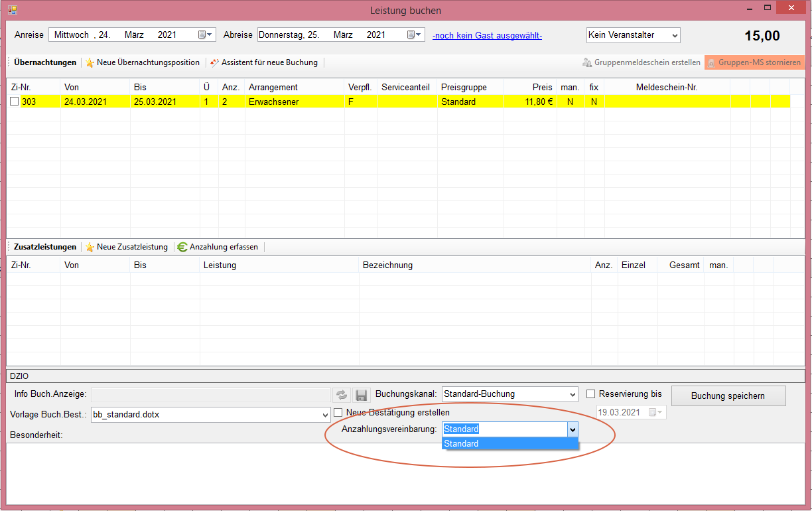Enable the Reservierung bis checkbox
This screenshot has width=812, height=511.
(x=591, y=394)
